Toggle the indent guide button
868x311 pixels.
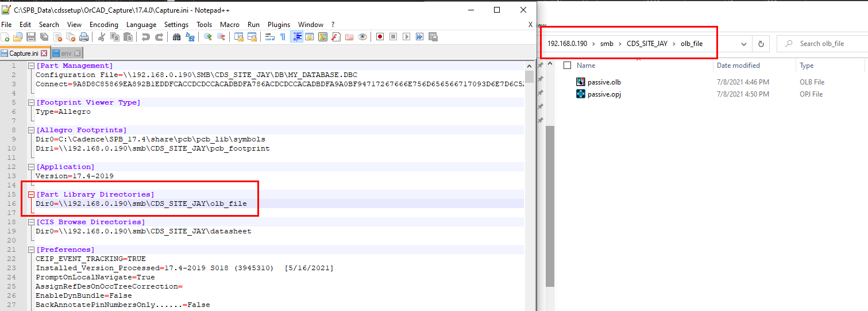297,37
